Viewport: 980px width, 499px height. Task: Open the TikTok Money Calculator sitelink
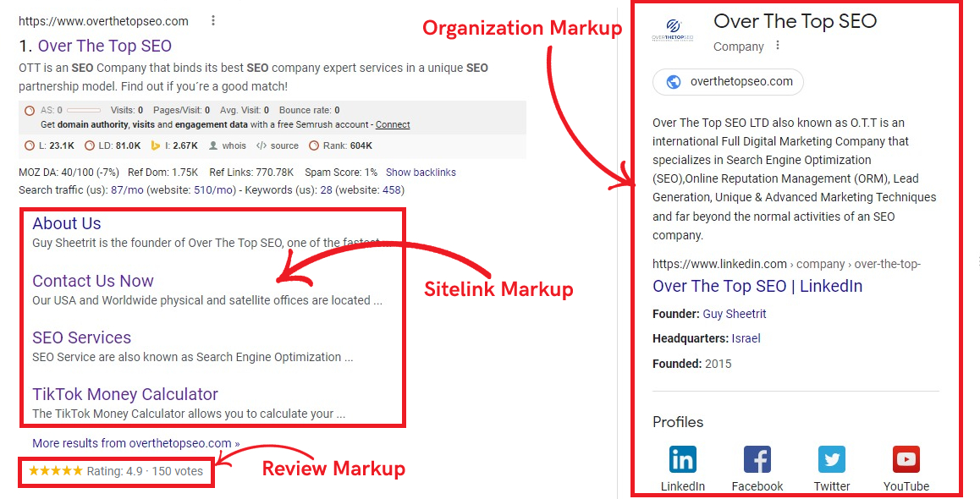click(124, 394)
